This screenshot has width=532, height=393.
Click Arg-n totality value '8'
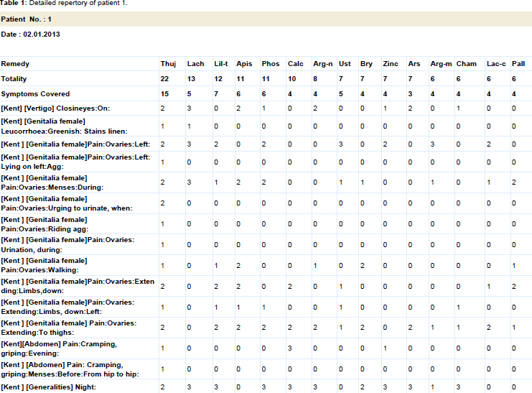pos(315,79)
